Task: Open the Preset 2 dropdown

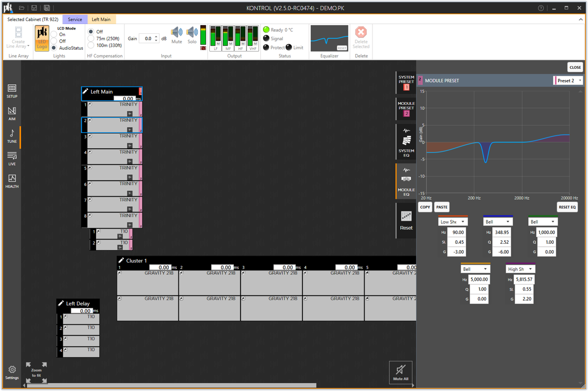Action: tap(568, 80)
